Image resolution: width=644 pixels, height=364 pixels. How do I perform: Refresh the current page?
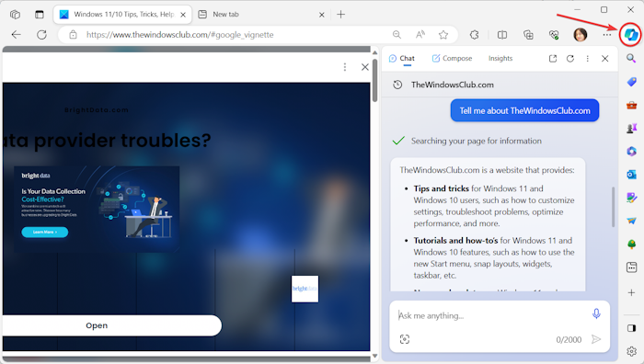41,35
